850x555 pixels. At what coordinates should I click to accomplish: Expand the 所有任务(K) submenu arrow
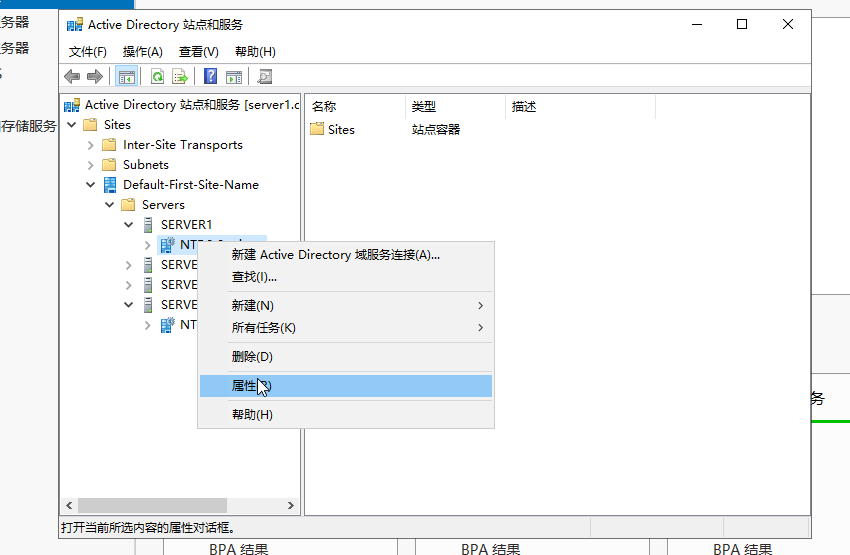tap(480, 327)
